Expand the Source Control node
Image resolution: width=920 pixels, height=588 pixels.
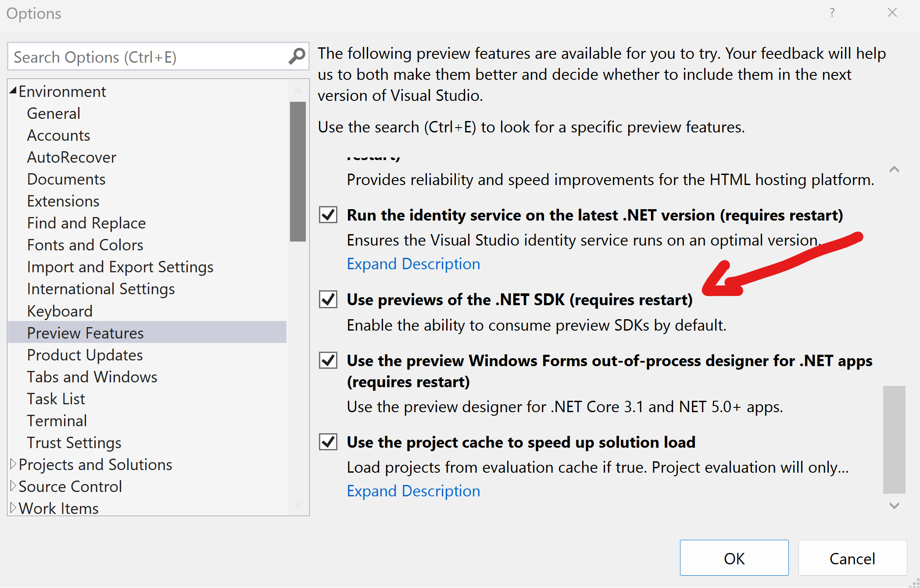[13, 486]
